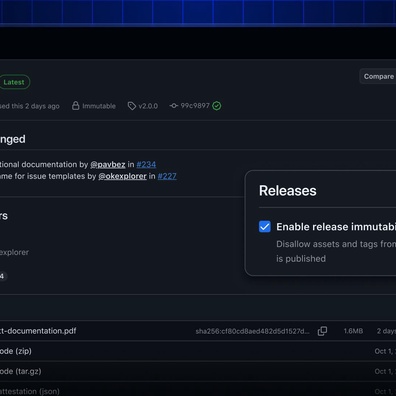Open tag v2.0.0 link
Image resolution: width=396 pixels, height=396 pixels.
148,106
